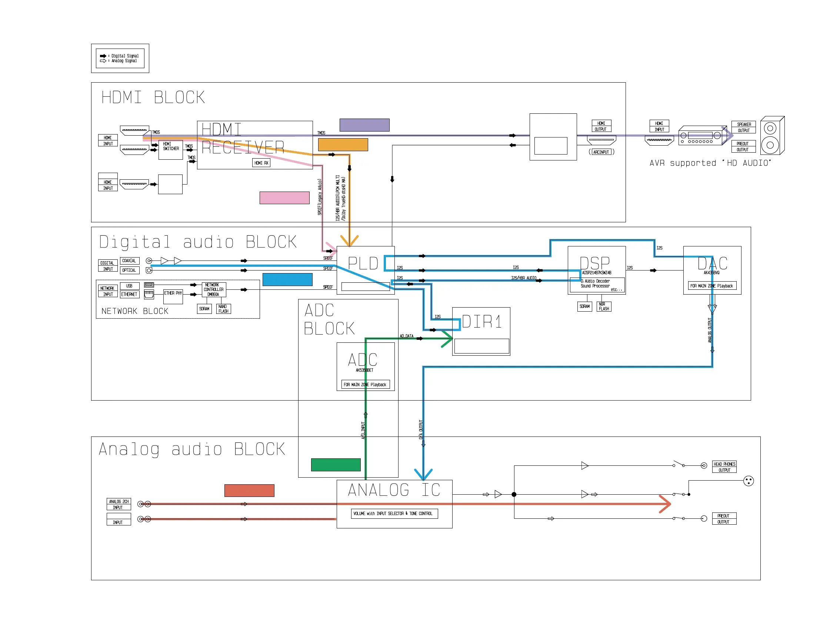Click the headphones output jack symbol

coord(703,465)
